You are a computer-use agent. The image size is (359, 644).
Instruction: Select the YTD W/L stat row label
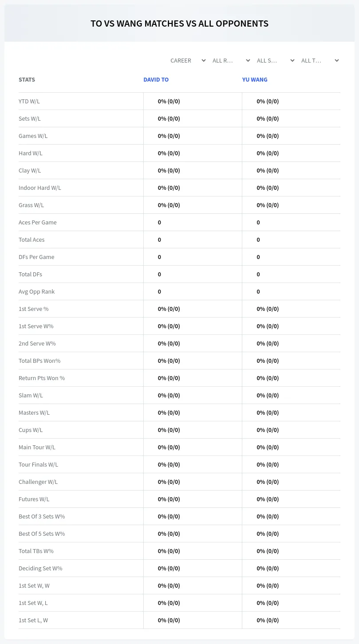29,101
